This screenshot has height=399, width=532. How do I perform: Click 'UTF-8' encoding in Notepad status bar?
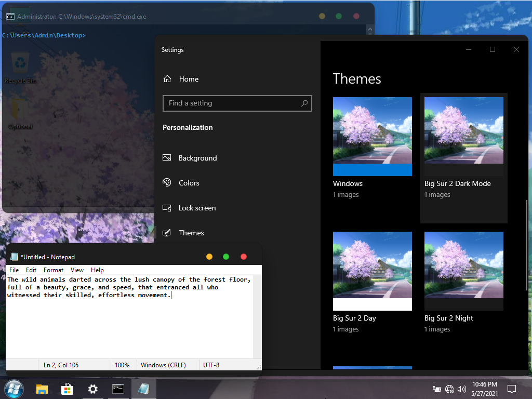[211, 365]
